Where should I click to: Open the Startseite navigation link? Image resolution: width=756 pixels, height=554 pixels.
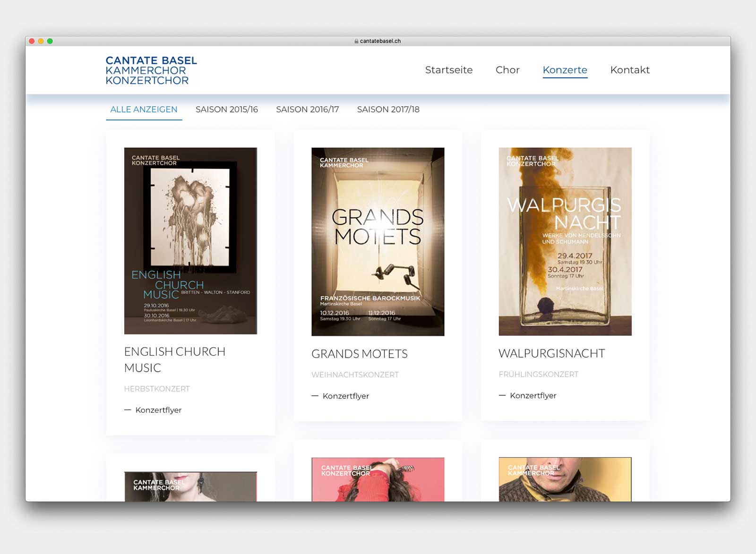click(448, 70)
